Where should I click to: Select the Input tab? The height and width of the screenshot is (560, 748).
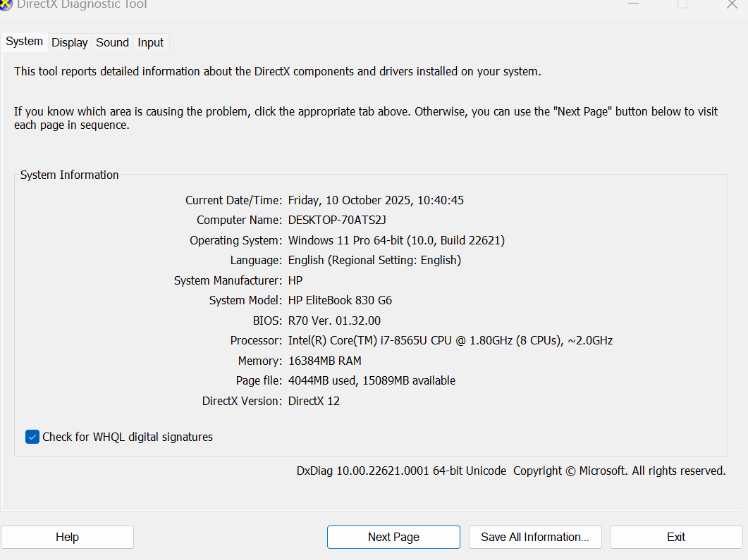click(150, 42)
